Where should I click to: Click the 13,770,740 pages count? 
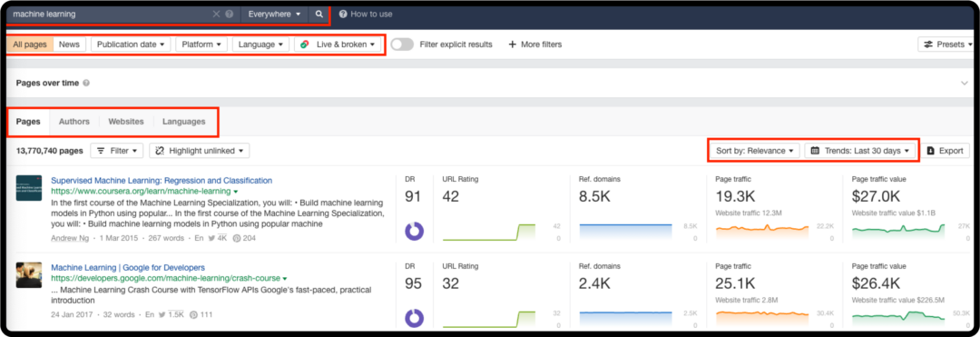click(49, 151)
